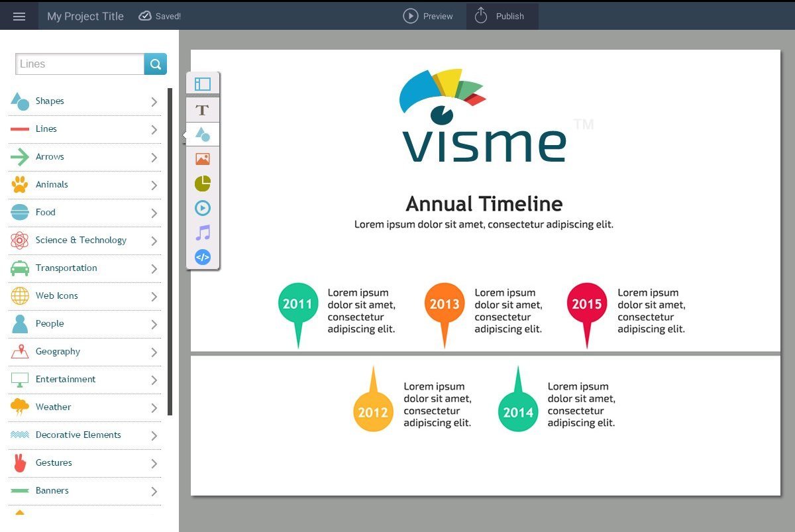
Task: Select the text block beside 2014
Action: tap(581, 405)
